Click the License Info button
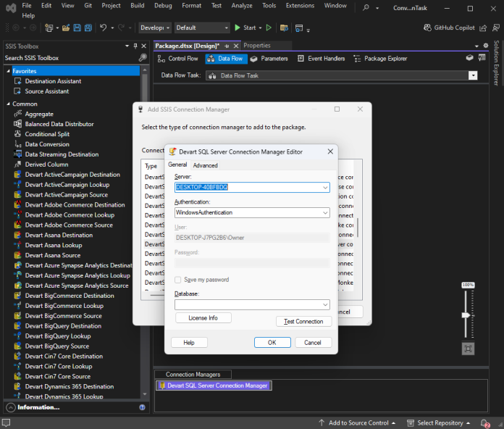 click(x=203, y=318)
